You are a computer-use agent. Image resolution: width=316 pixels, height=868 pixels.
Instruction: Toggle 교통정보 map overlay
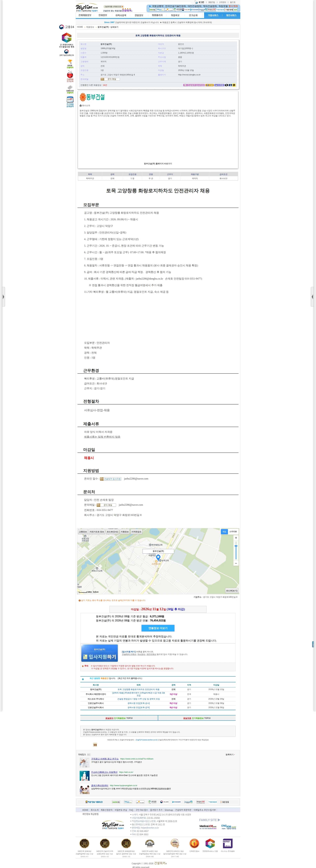click(83, 532)
